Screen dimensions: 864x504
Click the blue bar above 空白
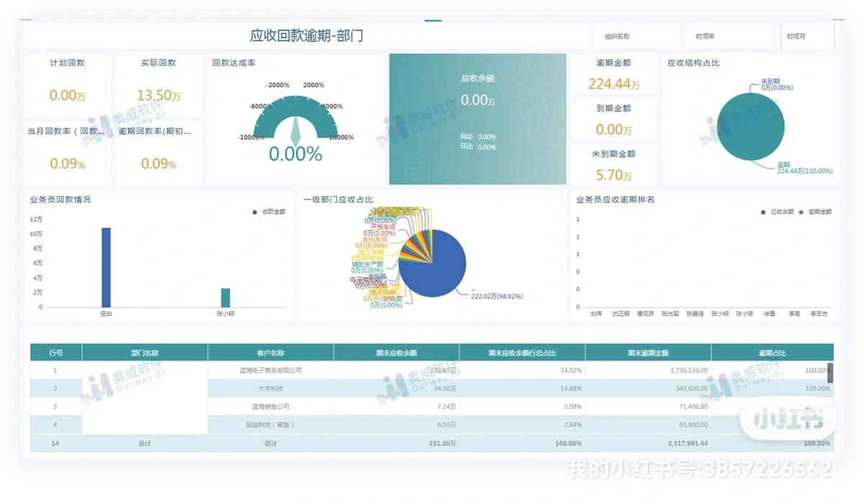click(107, 266)
